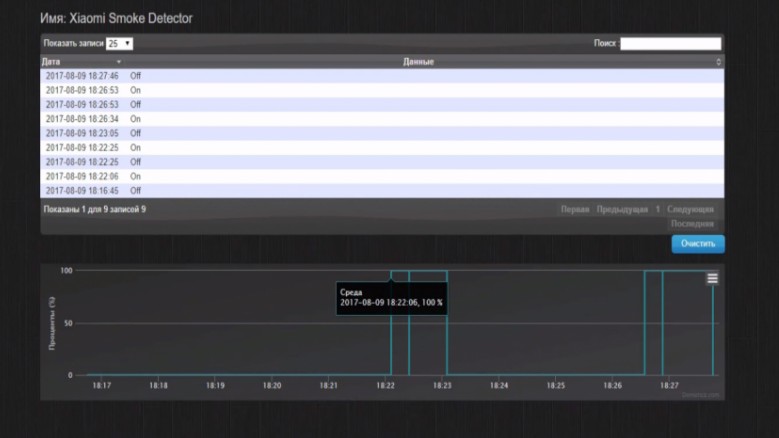Click into the Поиск search field
This screenshot has height=438, width=779.
click(x=670, y=44)
